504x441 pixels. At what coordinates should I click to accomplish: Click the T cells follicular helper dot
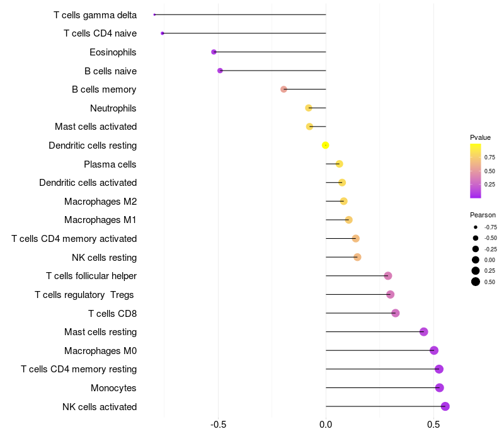click(388, 276)
